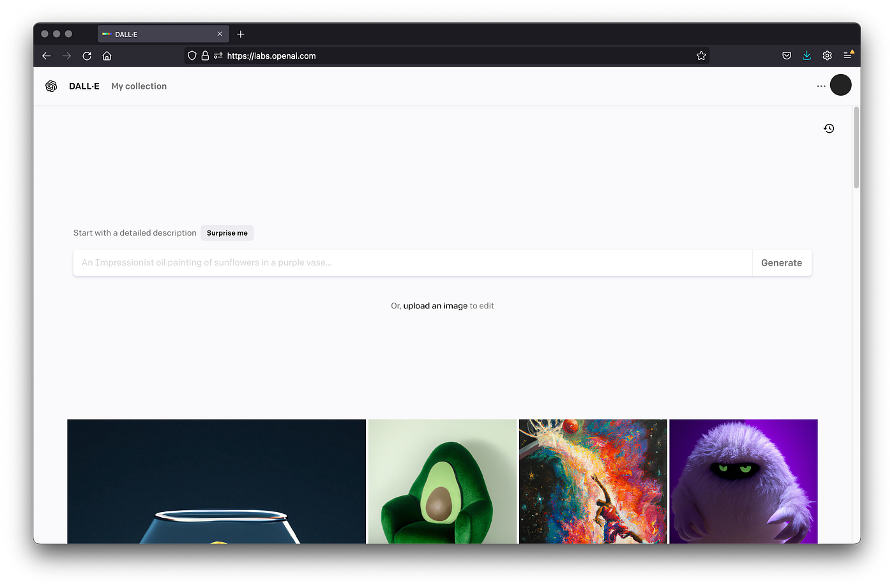Open the browser settings gear icon
Screen dimensions: 894x588
click(827, 56)
